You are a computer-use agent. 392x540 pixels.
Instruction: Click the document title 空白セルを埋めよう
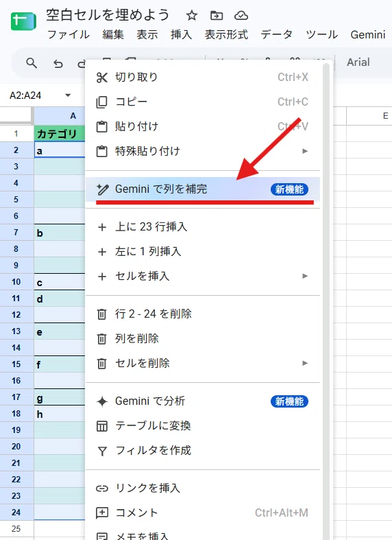click(108, 15)
